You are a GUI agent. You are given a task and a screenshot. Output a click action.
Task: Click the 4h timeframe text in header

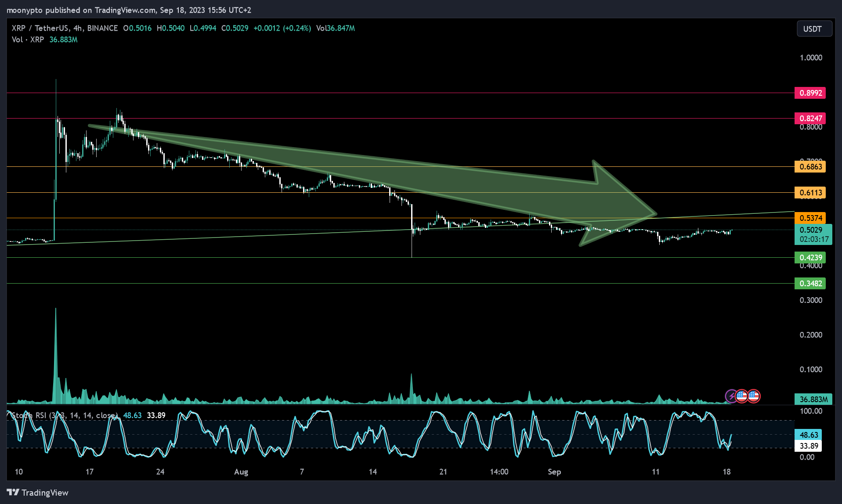pos(78,28)
